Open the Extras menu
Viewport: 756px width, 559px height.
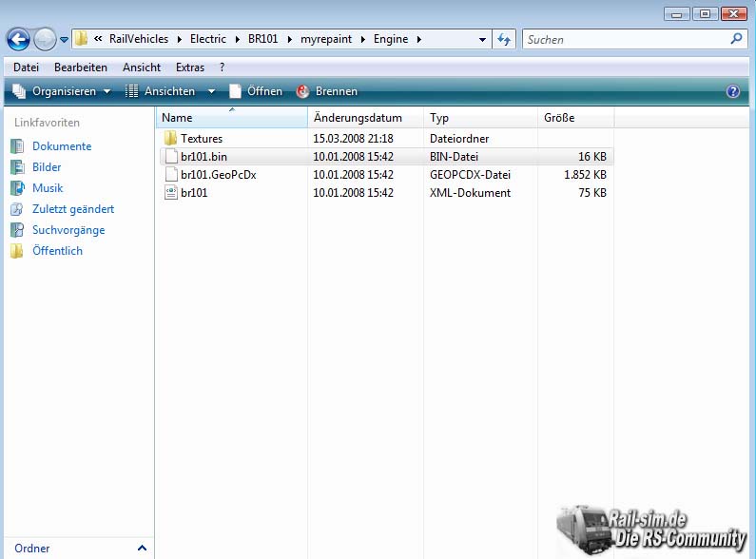tap(190, 67)
